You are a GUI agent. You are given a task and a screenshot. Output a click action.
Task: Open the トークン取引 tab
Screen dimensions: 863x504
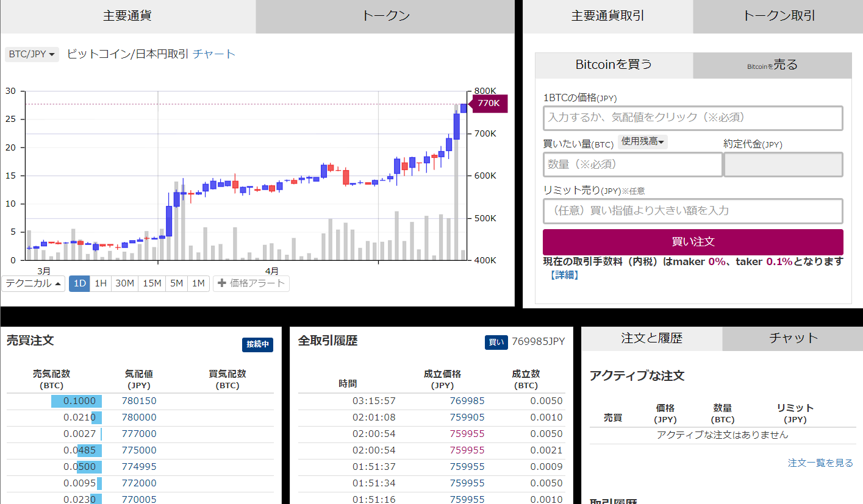click(778, 16)
